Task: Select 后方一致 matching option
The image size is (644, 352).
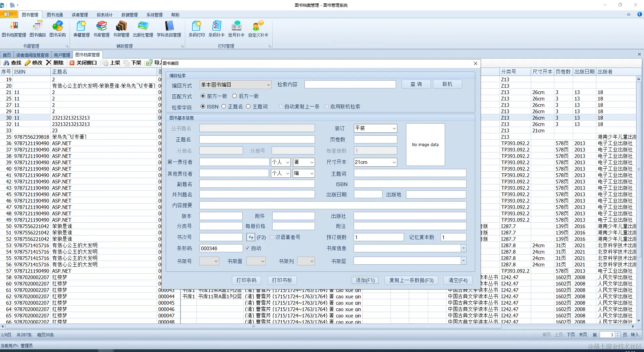Action: point(245,96)
